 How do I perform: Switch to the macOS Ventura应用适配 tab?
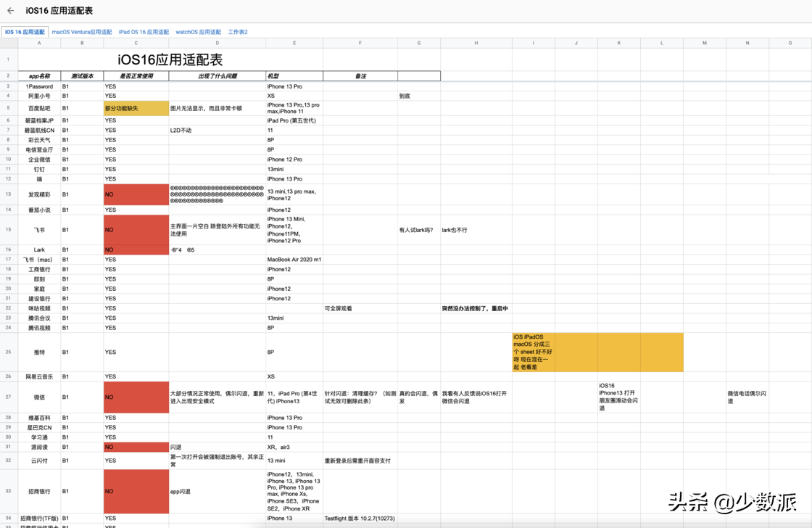coord(82,32)
